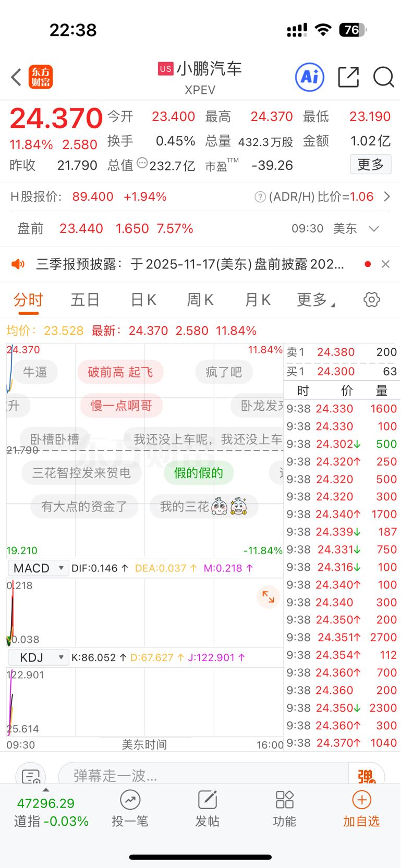Image resolution: width=401 pixels, height=868 pixels.
Task: Tap the 更多 quote details button
Action: point(371,165)
